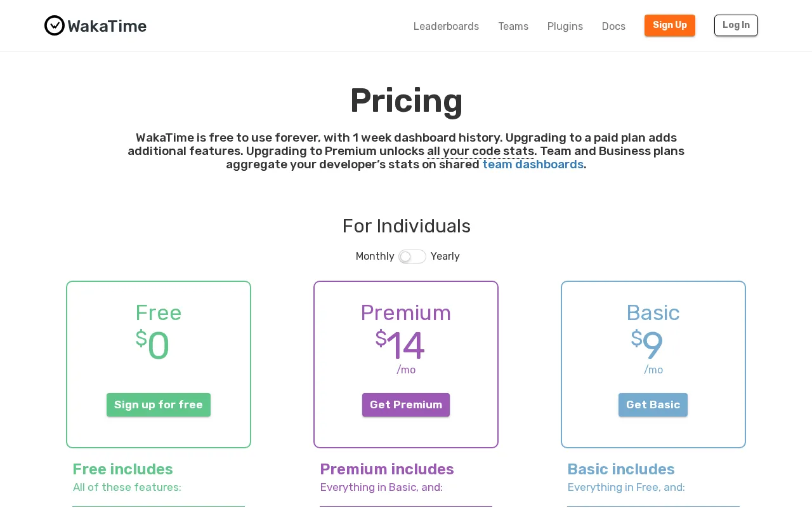Select the Yearly billing label
This screenshot has width=812, height=508.
point(445,257)
